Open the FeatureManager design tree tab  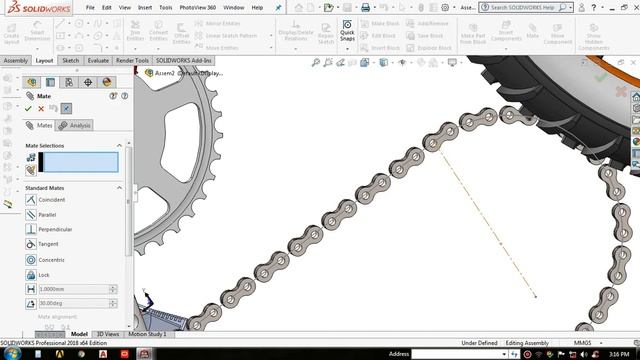[31, 82]
